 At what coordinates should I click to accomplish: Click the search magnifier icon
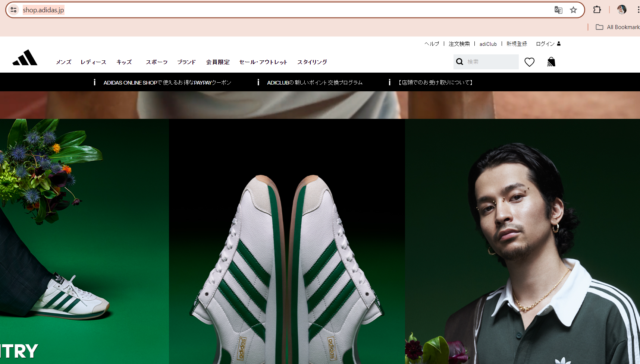pyautogui.click(x=459, y=61)
